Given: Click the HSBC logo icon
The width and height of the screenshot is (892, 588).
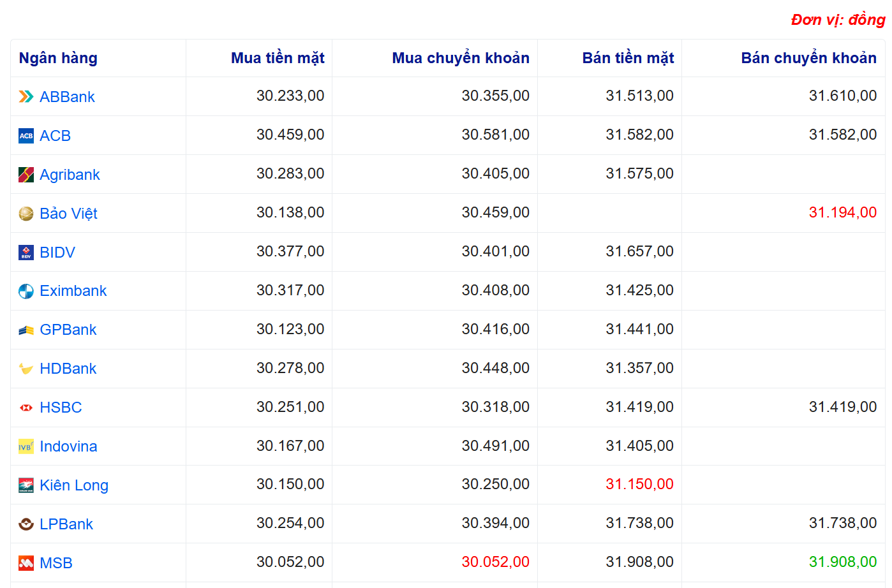Looking at the screenshot, I should click(x=26, y=408).
